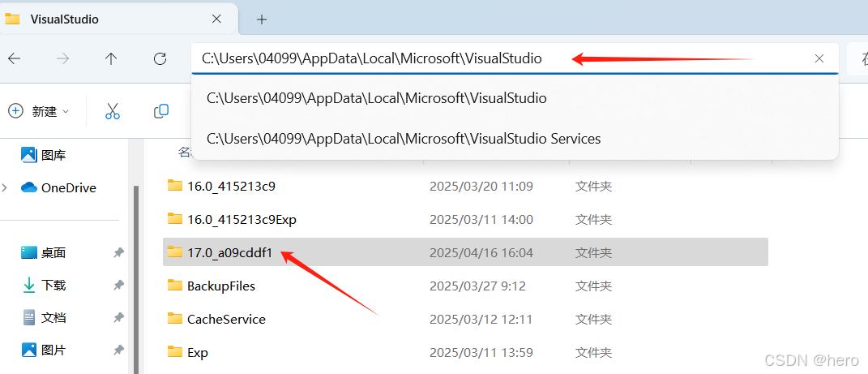The height and width of the screenshot is (374, 868).
Task: Refresh the current folder
Action: click(x=160, y=58)
